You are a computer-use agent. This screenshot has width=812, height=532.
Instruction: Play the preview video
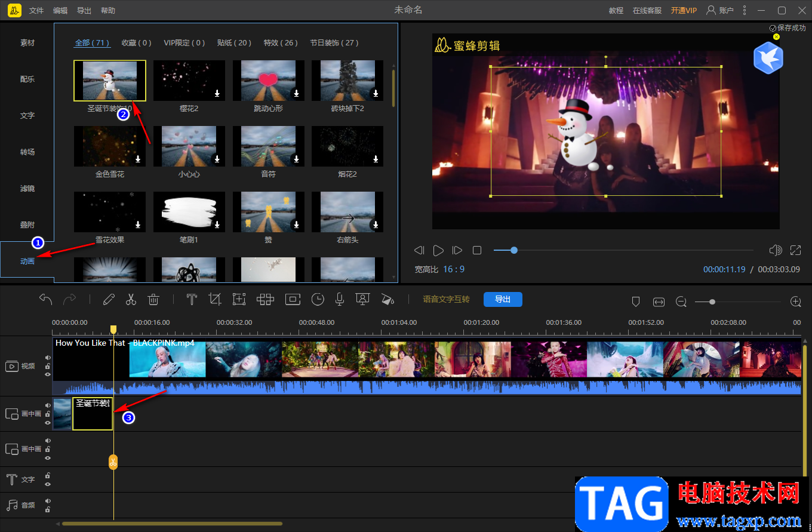pos(438,250)
